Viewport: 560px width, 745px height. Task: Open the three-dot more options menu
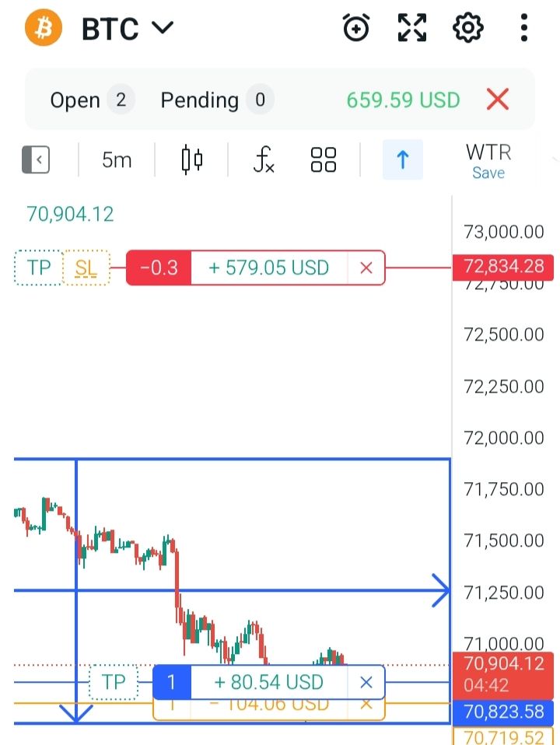(x=524, y=29)
